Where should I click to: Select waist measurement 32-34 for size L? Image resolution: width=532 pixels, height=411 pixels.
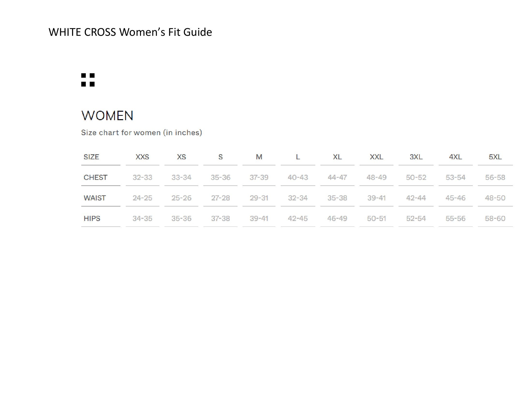pyautogui.click(x=298, y=198)
